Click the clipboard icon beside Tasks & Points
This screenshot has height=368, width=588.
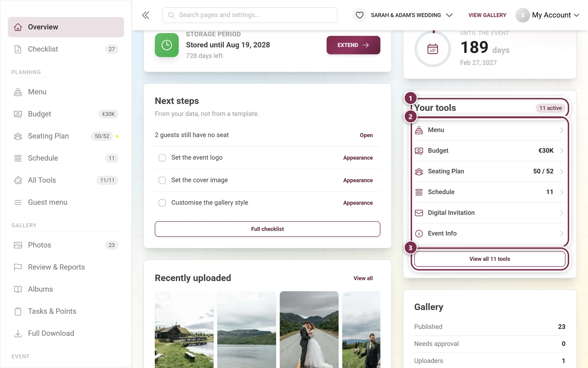coord(18,312)
